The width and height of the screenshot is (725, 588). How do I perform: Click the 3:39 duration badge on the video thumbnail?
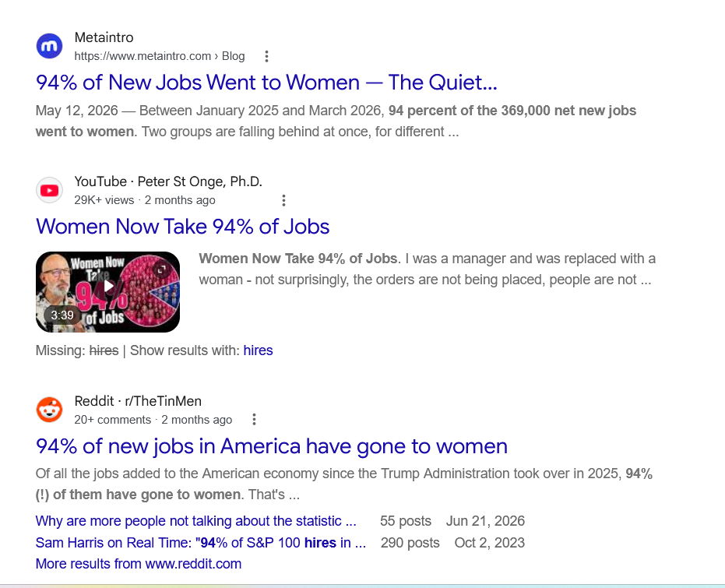62,315
